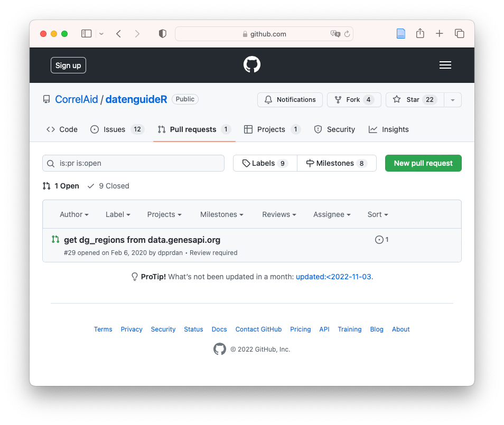This screenshot has height=425, width=504.
Task: Toggle the Safari sidebar icon
Action: click(87, 34)
